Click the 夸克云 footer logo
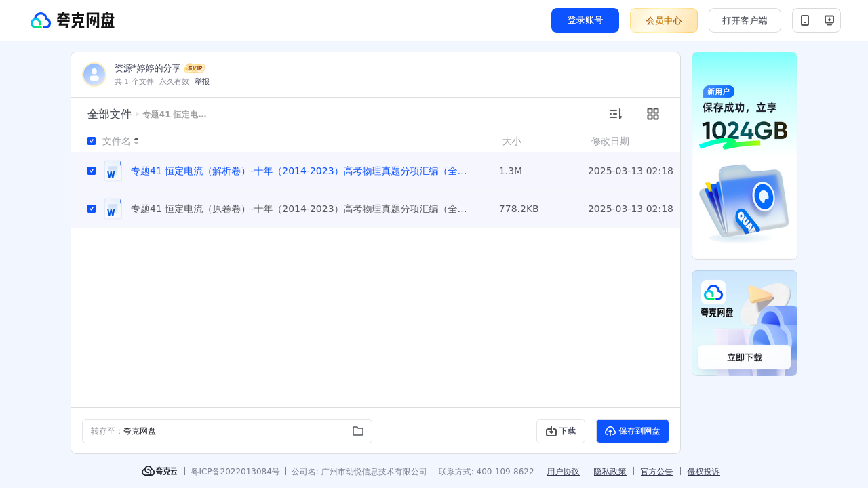 click(159, 471)
